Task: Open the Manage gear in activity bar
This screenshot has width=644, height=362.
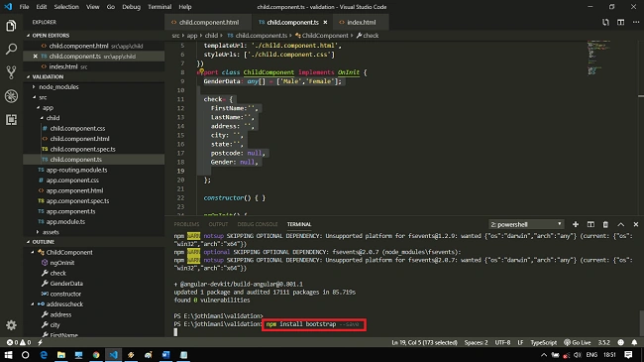Action: [x=11, y=325]
